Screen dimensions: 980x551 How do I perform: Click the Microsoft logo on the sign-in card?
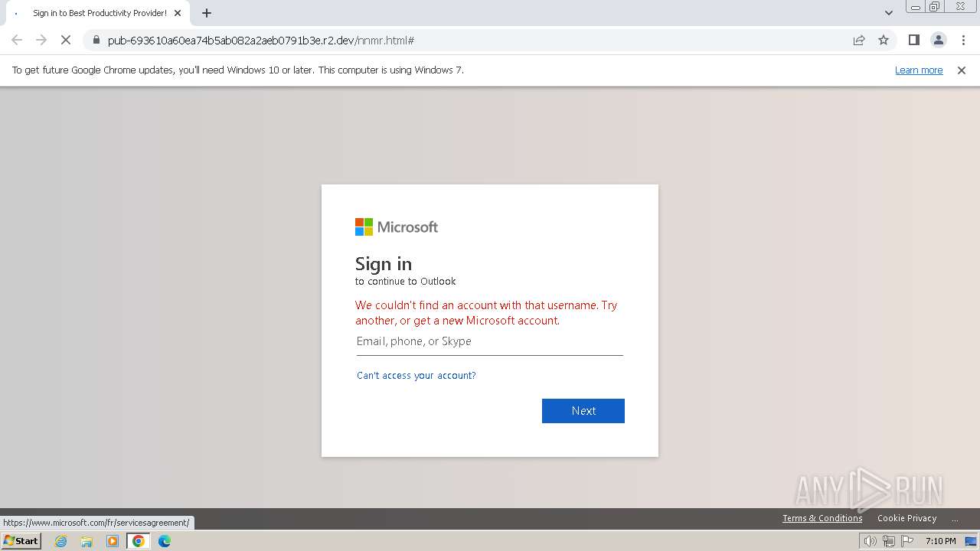click(x=397, y=227)
